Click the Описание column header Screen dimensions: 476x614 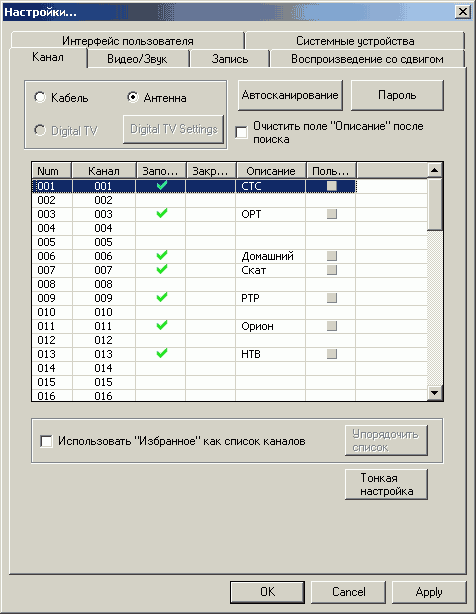tap(271, 171)
